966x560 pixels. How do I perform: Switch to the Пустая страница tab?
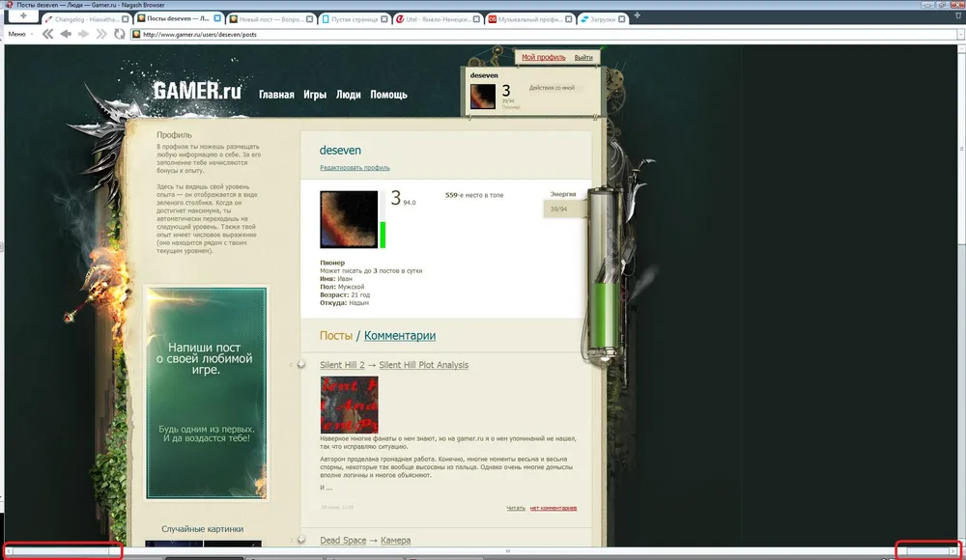[352, 18]
